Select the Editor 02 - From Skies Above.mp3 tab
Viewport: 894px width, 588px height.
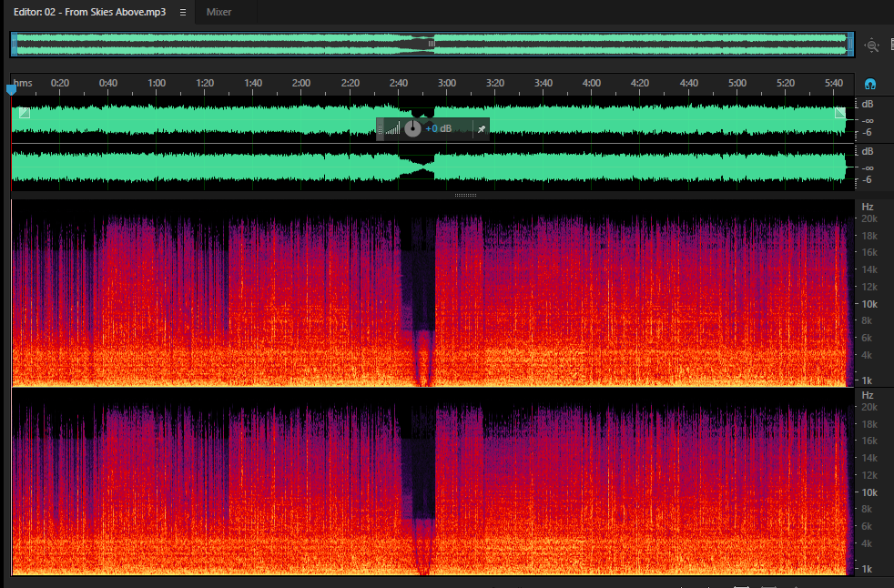click(x=89, y=12)
